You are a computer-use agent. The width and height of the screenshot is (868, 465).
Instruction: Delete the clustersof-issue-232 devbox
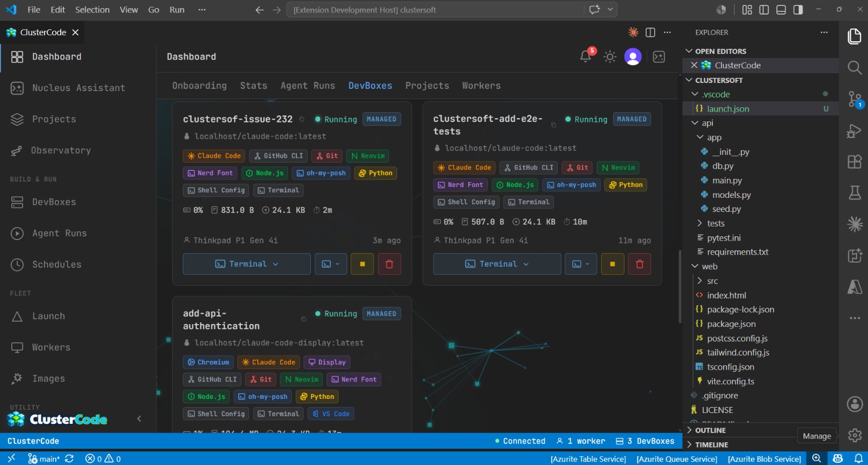click(x=389, y=264)
